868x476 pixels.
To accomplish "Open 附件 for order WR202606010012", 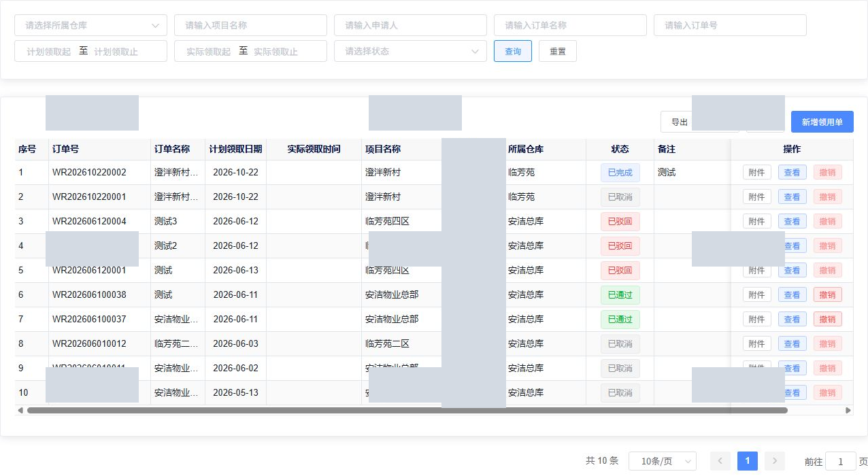I will click(x=757, y=344).
